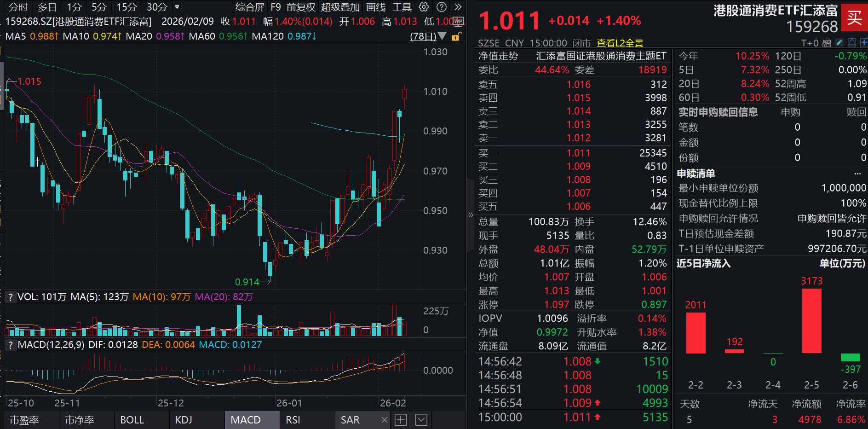Click the question-mark icon beside MACD indicator
Screen dimensions: 868x429
(x=10, y=345)
